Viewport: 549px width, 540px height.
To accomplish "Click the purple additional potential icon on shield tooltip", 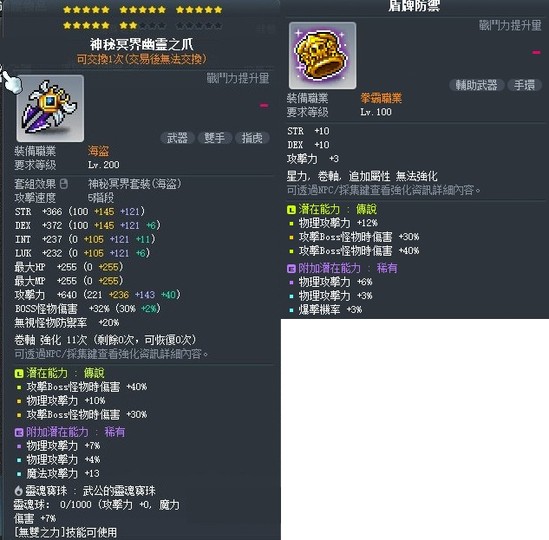I will click(291, 268).
